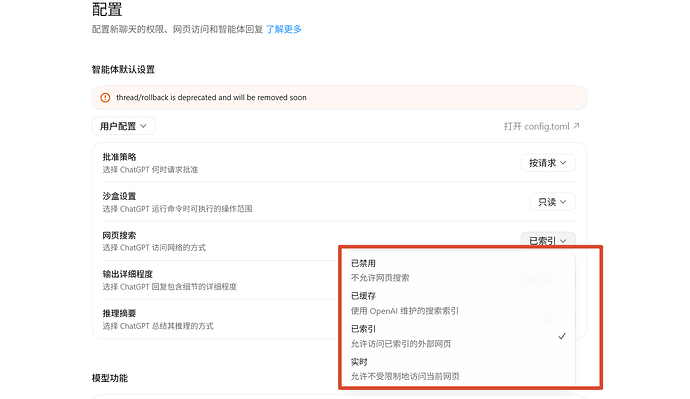Click the orange warning icon in deprecation banner
The width and height of the screenshot is (690, 399).
(x=105, y=98)
